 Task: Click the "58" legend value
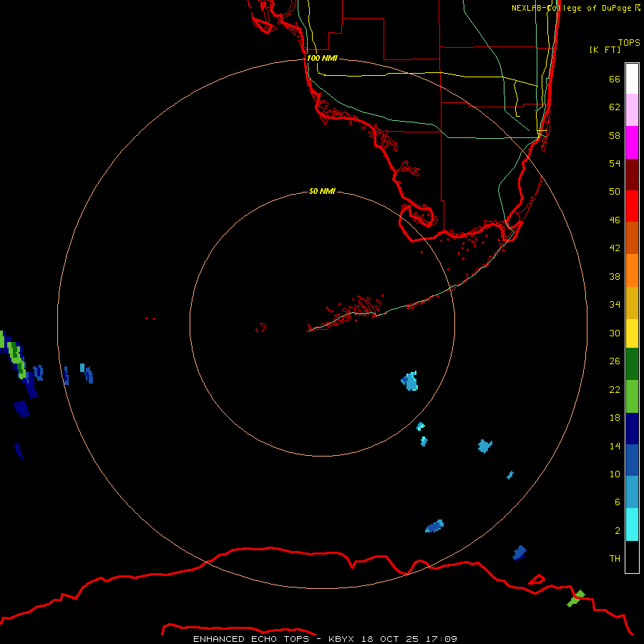(x=615, y=135)
